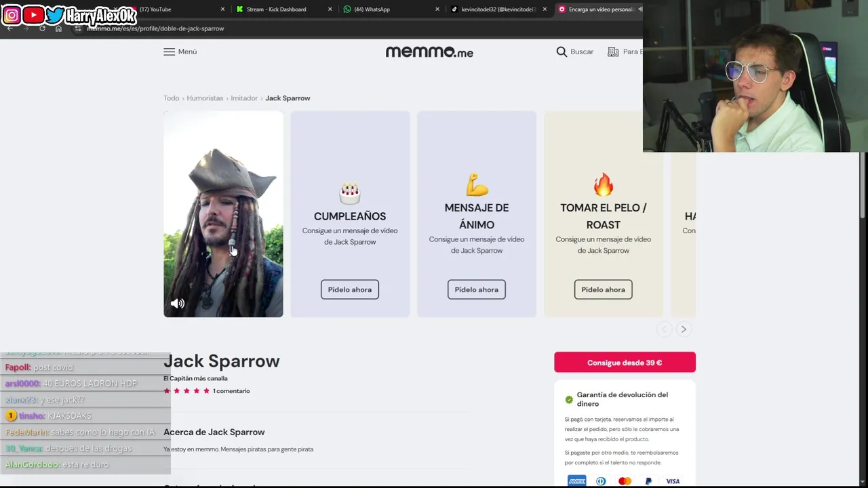Go to Todo in breadcrumb

171,98
